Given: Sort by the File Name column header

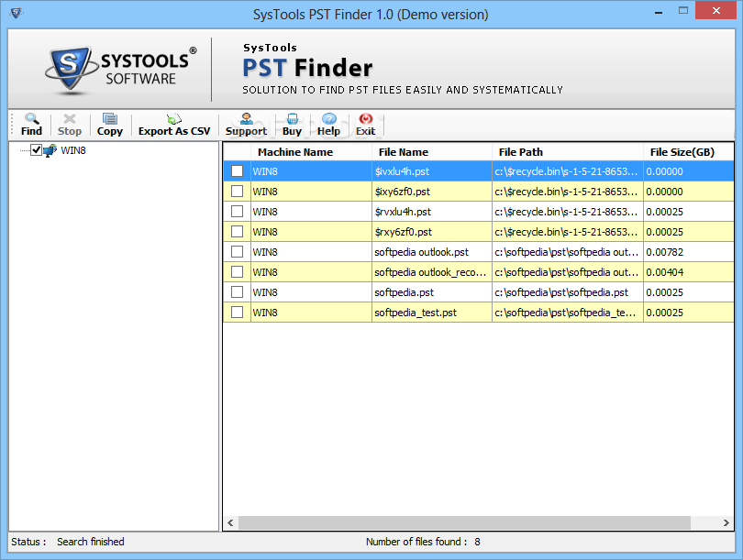Looking at the screenshot, I should pos(432,152).
